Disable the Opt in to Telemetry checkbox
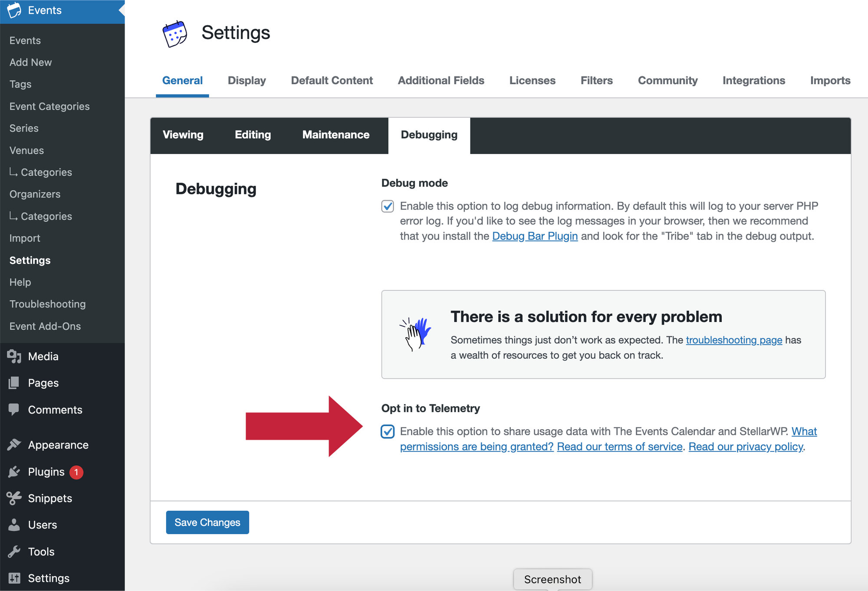 click(388, 432)
